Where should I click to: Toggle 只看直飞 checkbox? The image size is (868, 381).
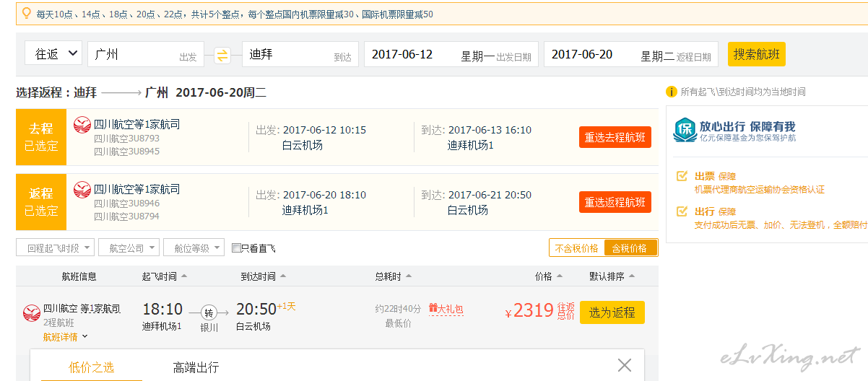(236, 248)
